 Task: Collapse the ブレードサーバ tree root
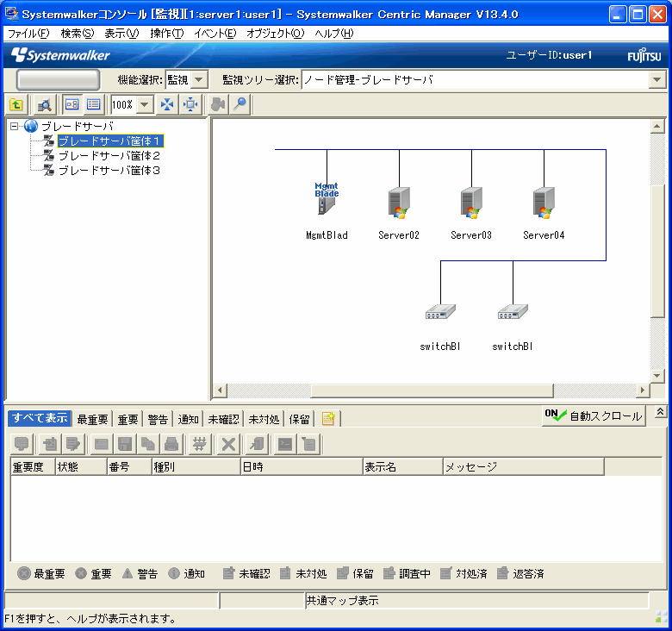click(x=14, y=126)
